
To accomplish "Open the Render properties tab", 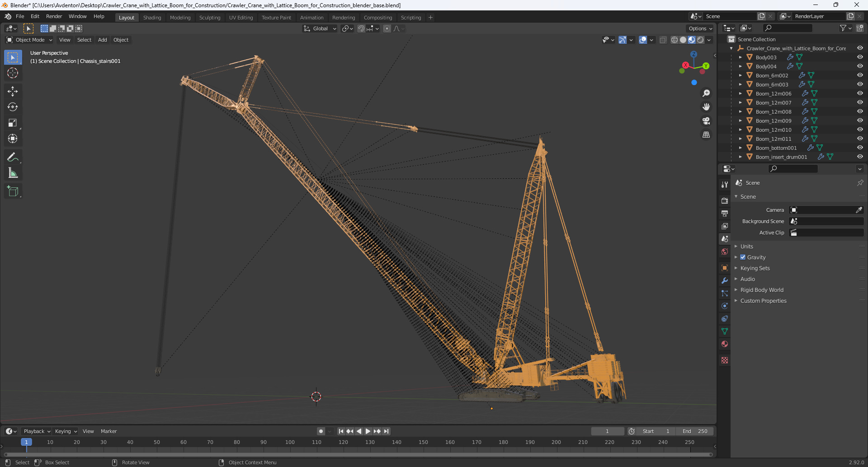I will click(x=725, y=200).
